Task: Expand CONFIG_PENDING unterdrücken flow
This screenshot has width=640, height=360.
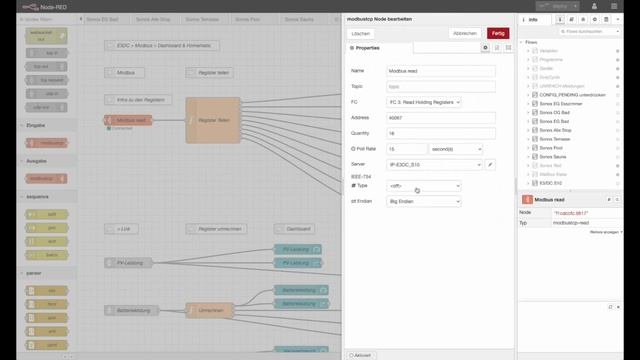Action: 528,95
